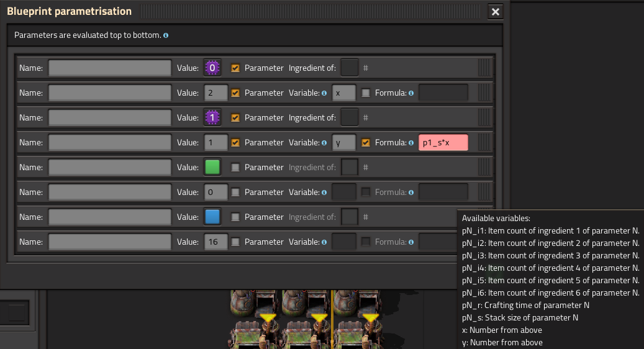Enable Parameter checkbox for value 16 row
The width and height of the screenshot is (644, 349).
click(x=235, y=242)
